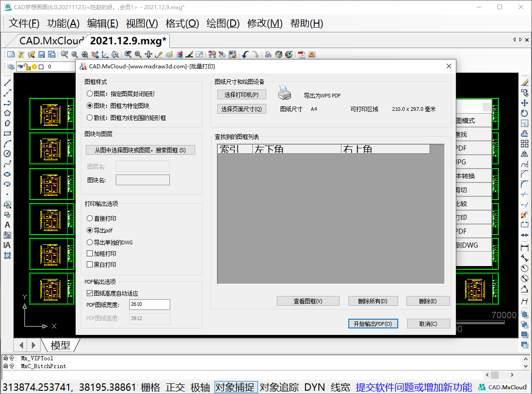Image resolution: width=532 pixels, height=394 pixels.
Task: Click the command history scrollbar down arrow
Action: pyautogui.click(x=526, y=366)
